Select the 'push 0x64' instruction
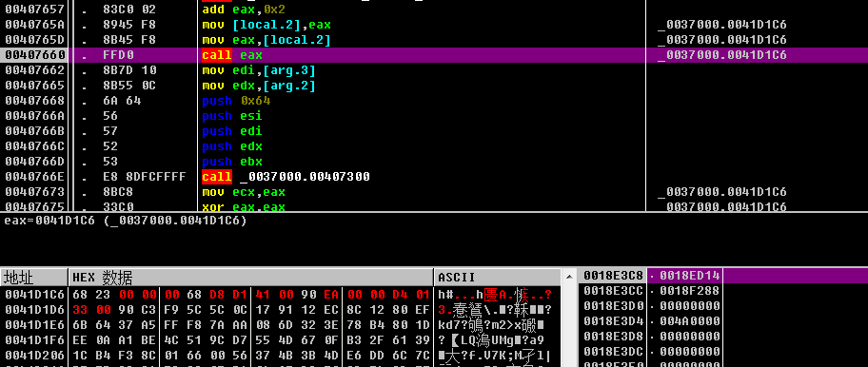868x367 pixels. [x=236, y=101]
